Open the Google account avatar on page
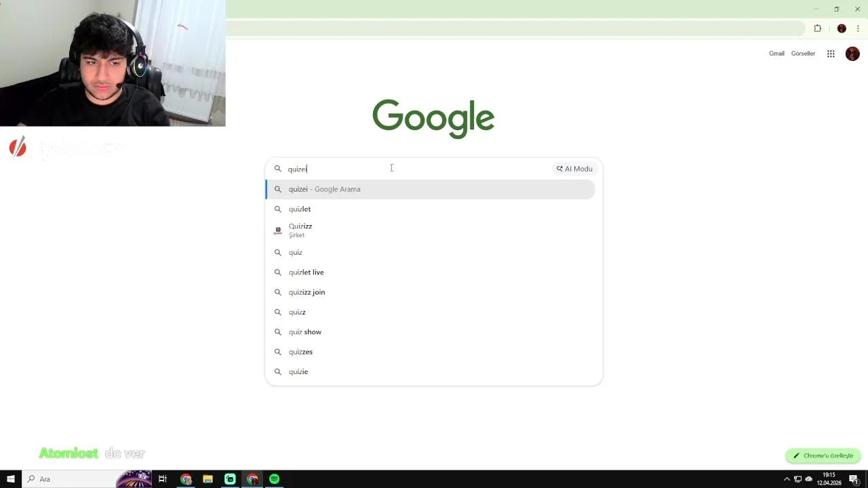The height and width of the screenshot is (488, 868). coord(853,54)
